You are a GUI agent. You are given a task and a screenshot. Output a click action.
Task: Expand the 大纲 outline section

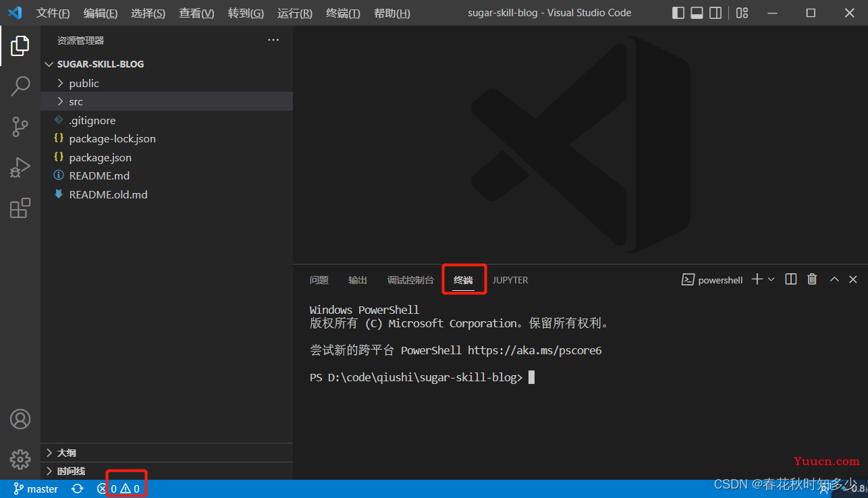(167, 453)
